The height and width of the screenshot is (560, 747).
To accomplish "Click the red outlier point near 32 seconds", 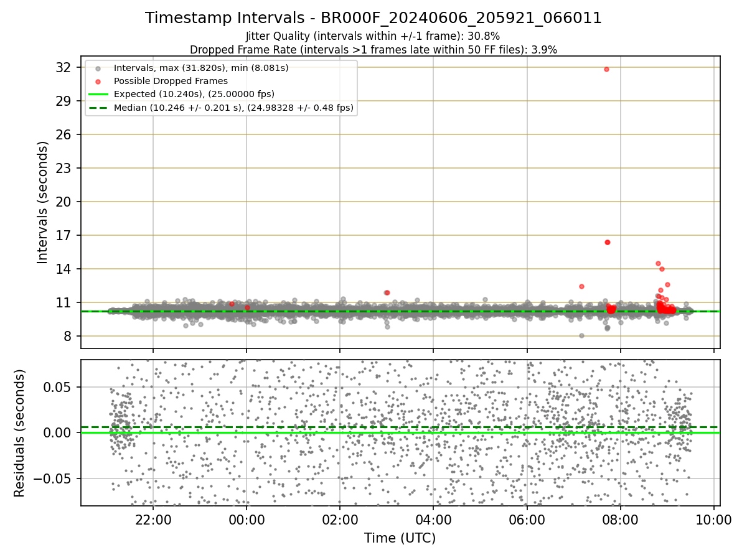I will click(x=606, y=69).
